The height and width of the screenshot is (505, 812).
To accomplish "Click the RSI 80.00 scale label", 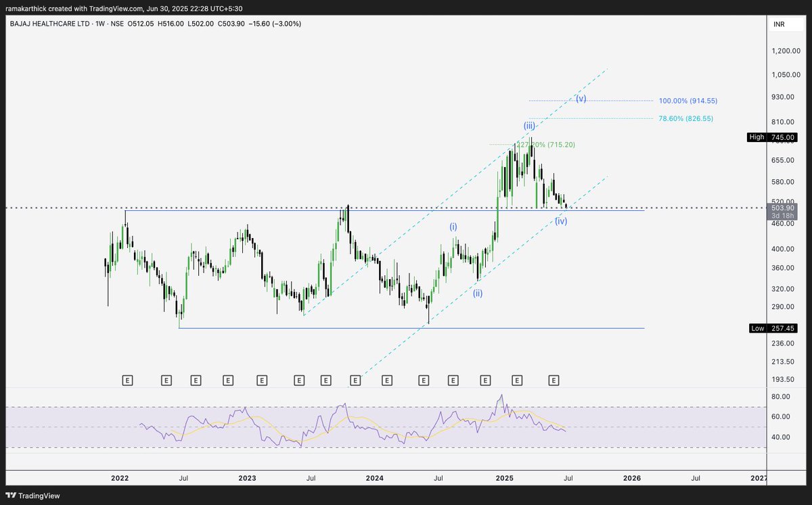I will (x=782, y=397).
